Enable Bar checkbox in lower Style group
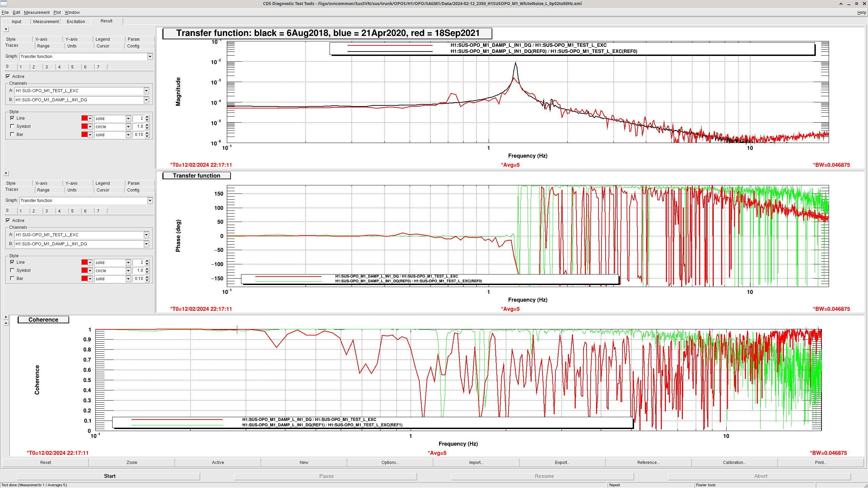This screenshot has width=868, height=488. click(x=13, y=279)
